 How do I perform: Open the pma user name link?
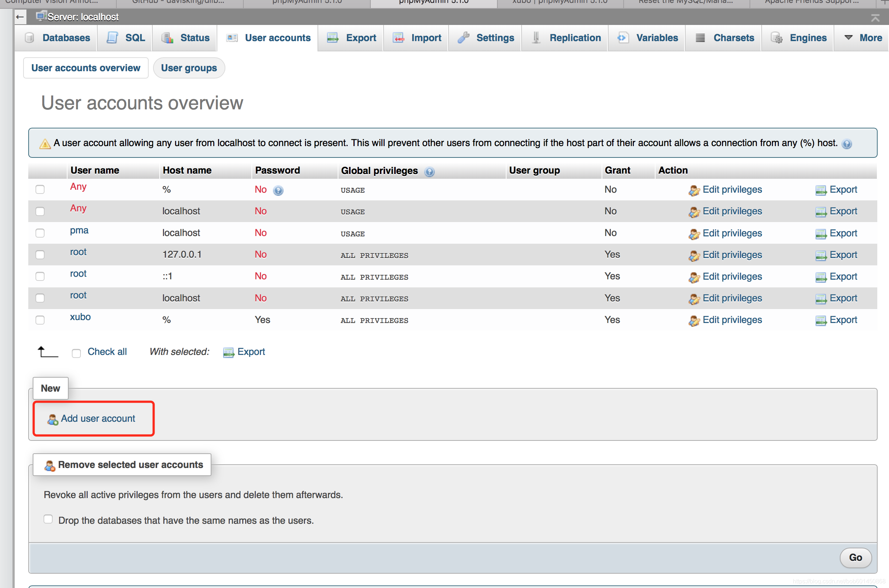[79, 230]
